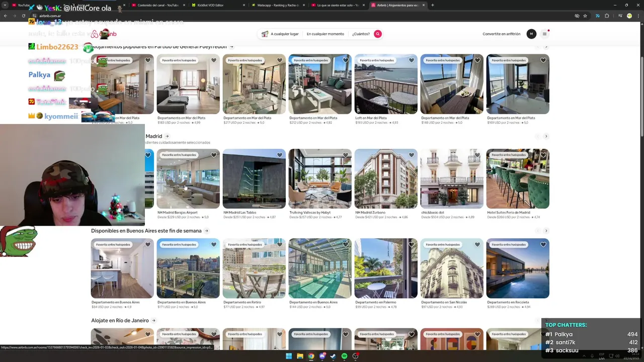
Task: Click the browser reload icon
Action: click(x=24, y=16)
